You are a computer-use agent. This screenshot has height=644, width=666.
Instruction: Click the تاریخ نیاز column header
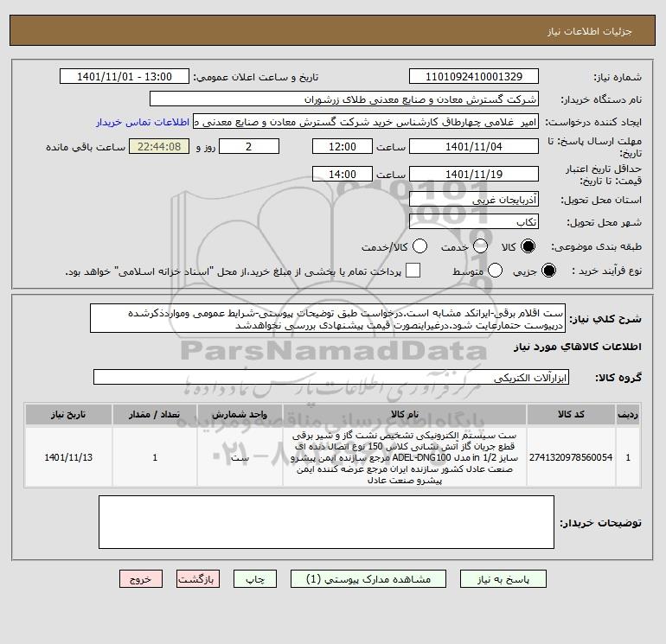tap(68, 414)
